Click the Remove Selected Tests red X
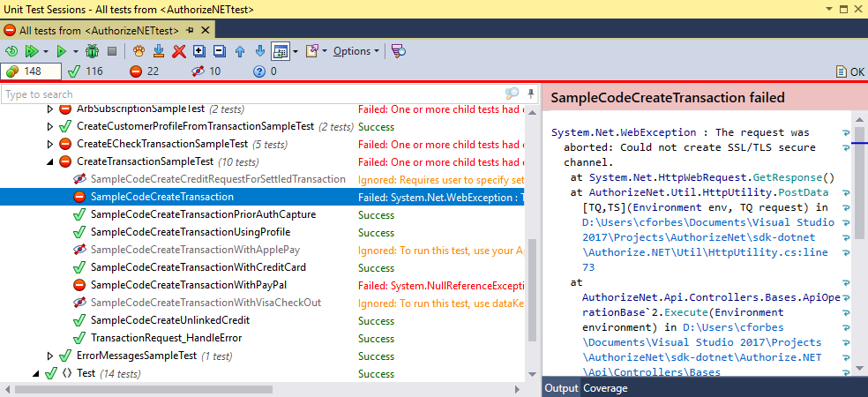Image resolution: width=868 pixels, height=397 pixels. pyautogui.click(x=179, y=51)
